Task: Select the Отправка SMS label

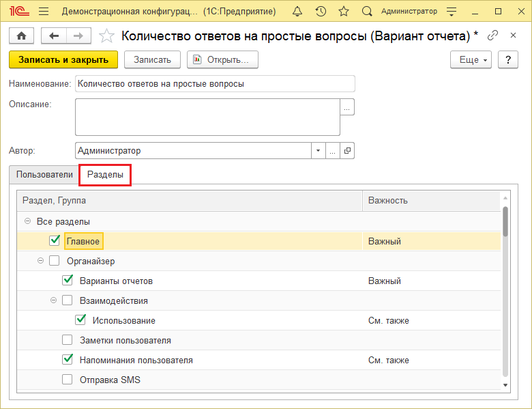Action: click(x=110, y=380)
